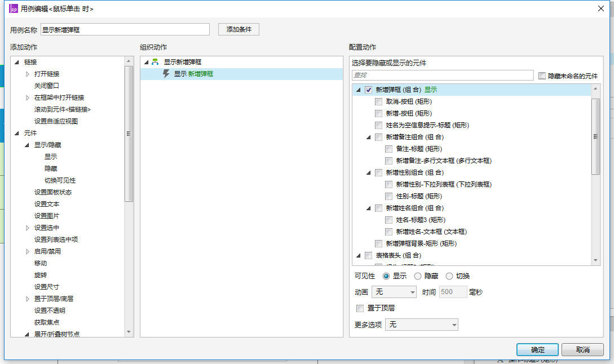Click the 添加动作 list scrollbar thumb
This screenshot has width=614, height=364.
pos(129,134)
